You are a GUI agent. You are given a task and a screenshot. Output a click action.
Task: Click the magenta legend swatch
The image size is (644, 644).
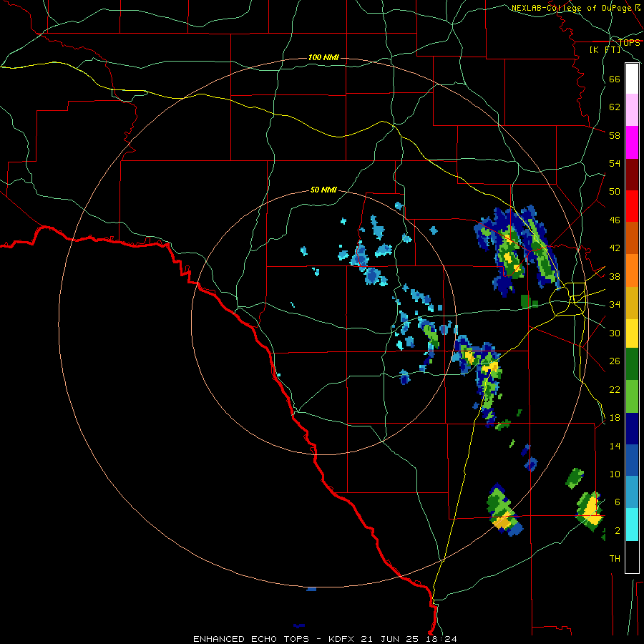pyautogui.click(x=632, y=142)
